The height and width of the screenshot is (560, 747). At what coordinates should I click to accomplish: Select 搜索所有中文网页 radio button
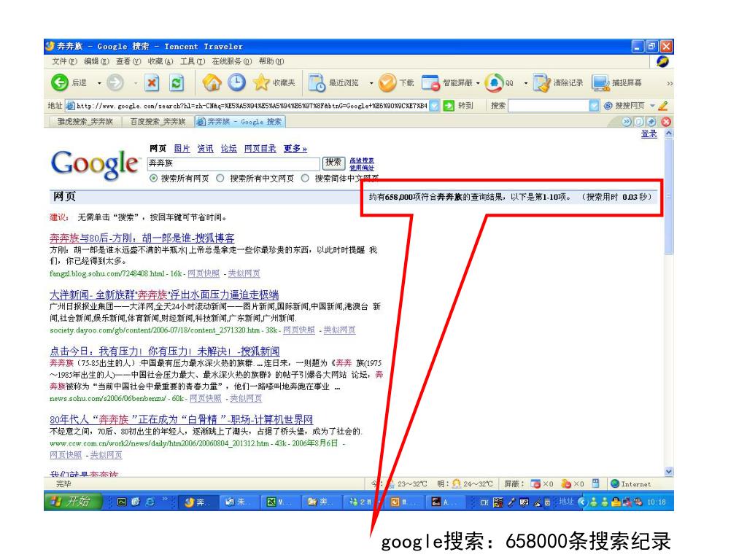tap(220, 178)
